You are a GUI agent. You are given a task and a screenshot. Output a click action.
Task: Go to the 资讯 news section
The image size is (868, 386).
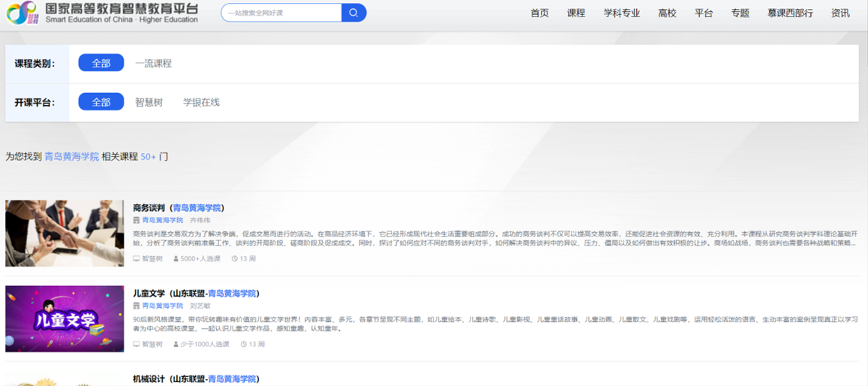pyautogui.click(x=840, y=13)
